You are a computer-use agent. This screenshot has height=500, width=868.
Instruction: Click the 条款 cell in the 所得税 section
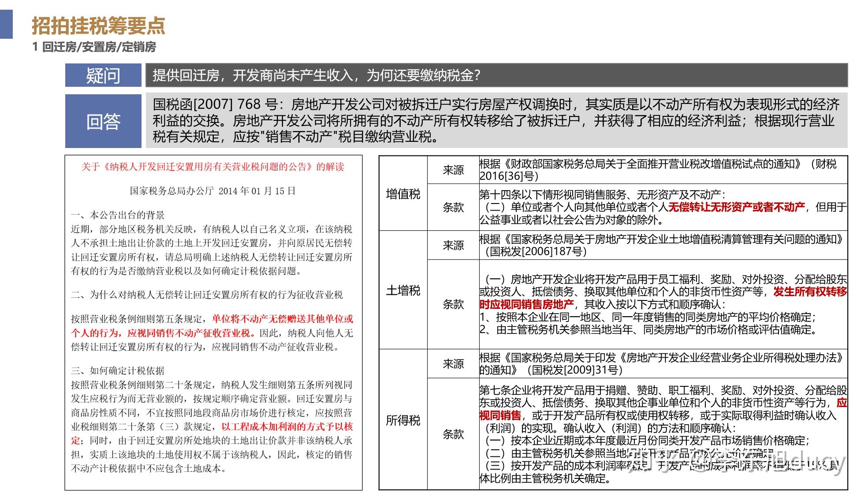[453, 434]
